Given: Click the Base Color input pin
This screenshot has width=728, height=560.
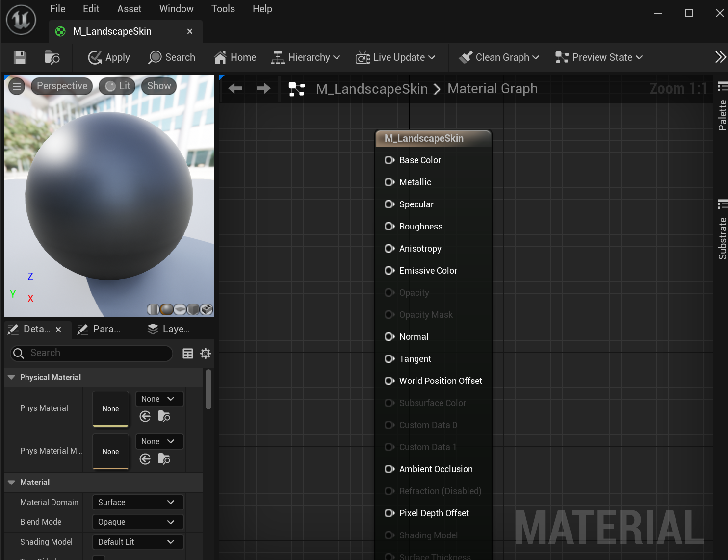Looking at the screenshot, I should tap(390, 160).
